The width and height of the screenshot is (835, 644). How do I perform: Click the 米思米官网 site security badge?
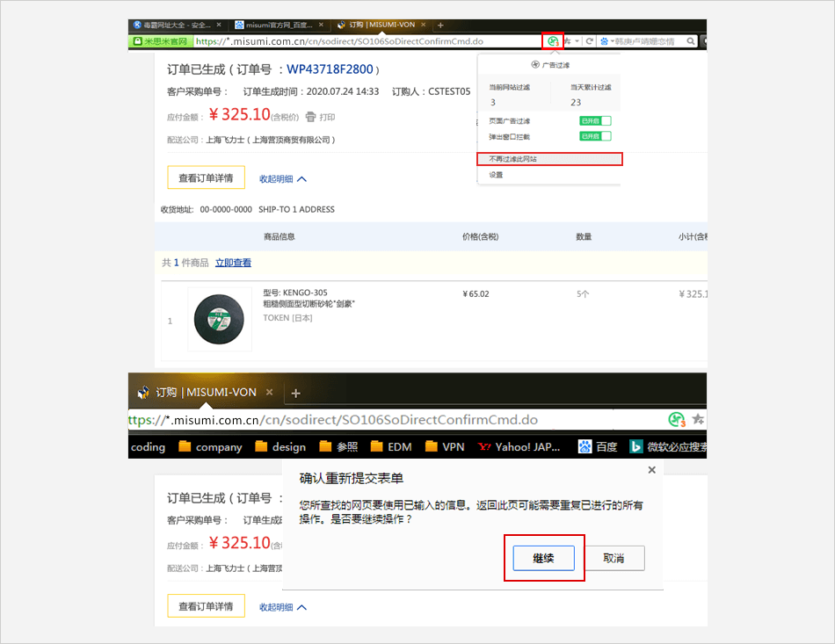[x=160, y=41]
